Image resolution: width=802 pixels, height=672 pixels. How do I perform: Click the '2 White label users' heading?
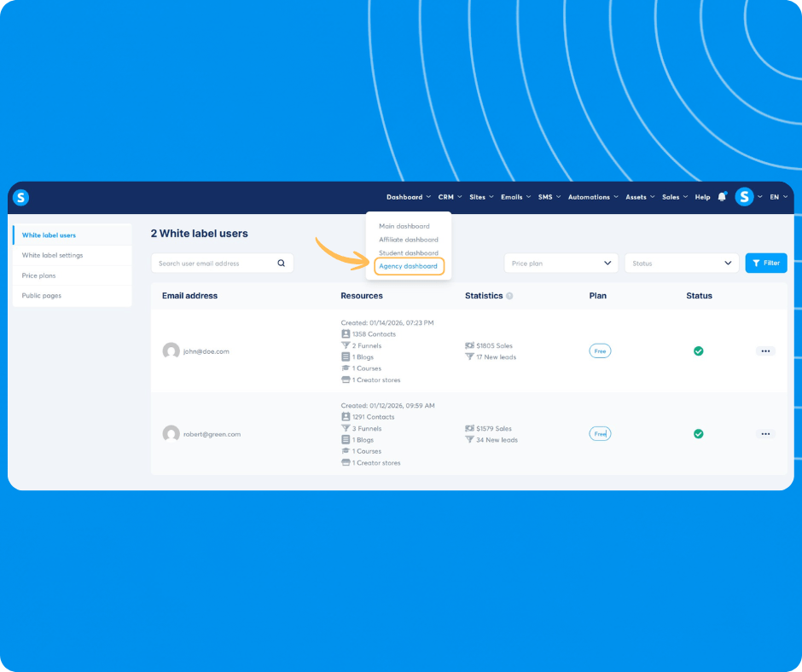(x=199, y=233)
